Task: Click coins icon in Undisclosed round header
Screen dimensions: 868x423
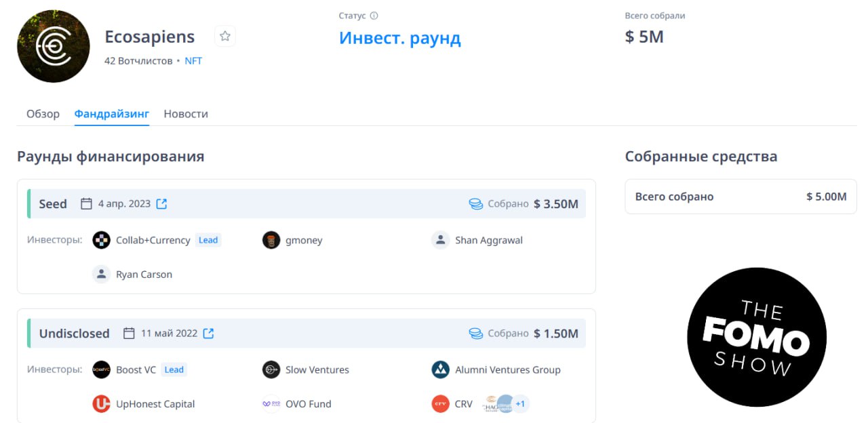Action: tap(476, 333)
